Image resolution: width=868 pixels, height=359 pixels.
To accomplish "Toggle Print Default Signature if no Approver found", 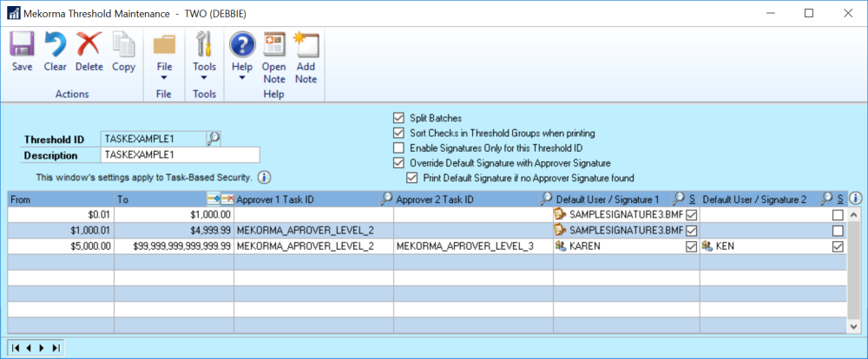I will [411, 178].
